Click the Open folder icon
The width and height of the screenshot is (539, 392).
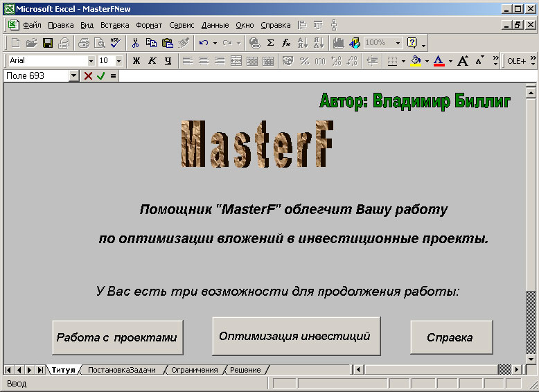32,43
